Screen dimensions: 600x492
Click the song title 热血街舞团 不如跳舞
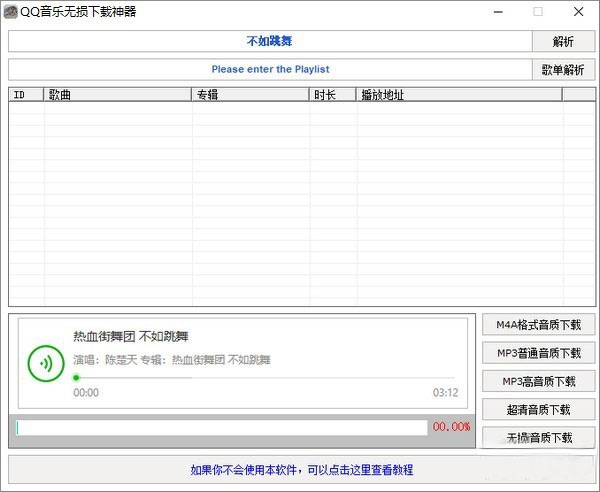pyautogui.click(x=131, y=337)
